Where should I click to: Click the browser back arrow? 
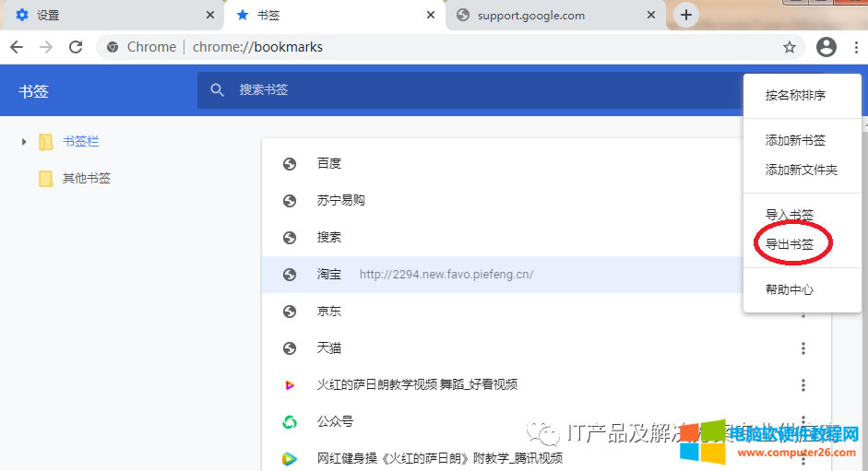click(17, 47)
